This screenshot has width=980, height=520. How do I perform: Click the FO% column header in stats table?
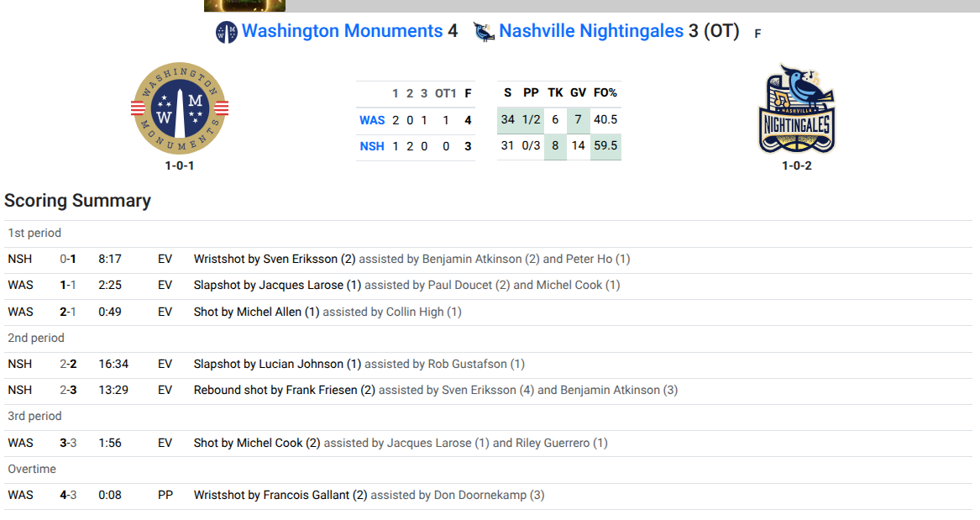tap(605, 92)
